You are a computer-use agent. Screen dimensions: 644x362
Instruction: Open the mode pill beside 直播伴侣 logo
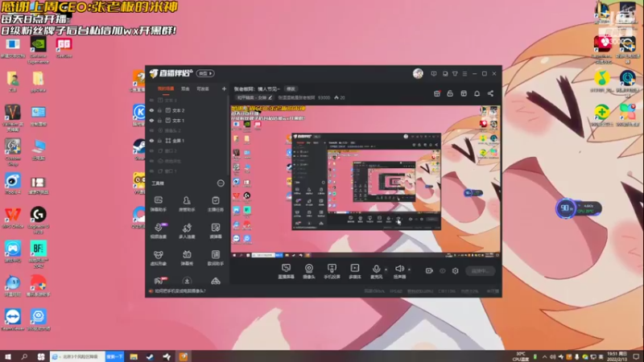point(205,73)
